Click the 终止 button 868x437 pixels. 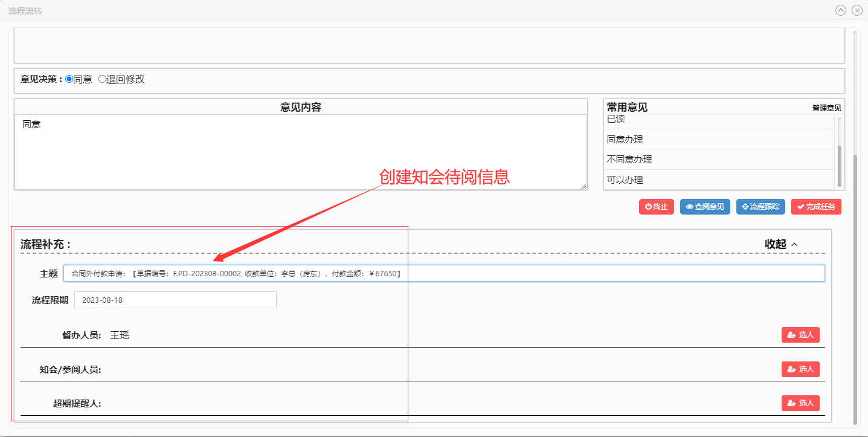point(656,207)
